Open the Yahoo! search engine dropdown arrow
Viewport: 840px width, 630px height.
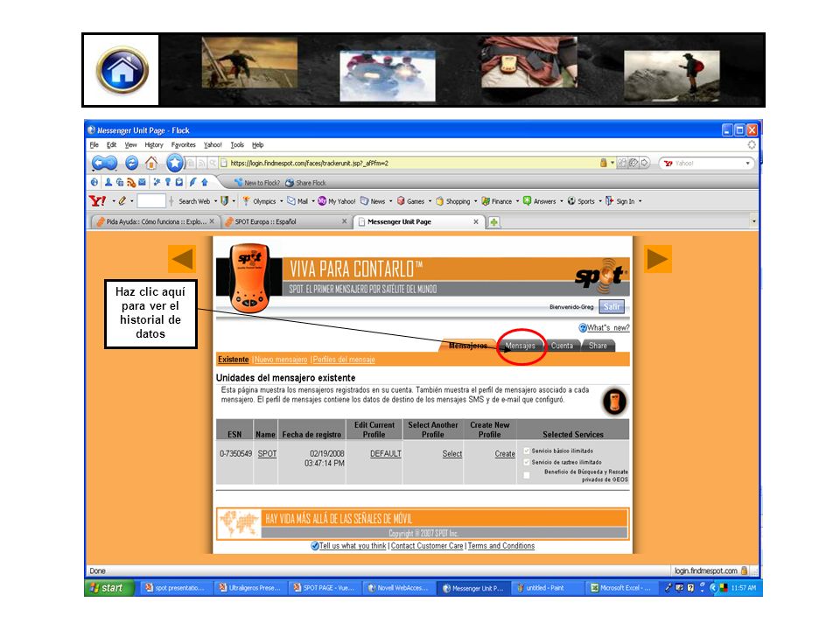pos(747,164)
